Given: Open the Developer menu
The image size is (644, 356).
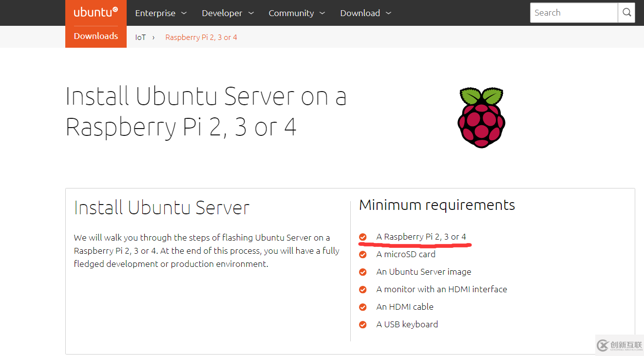Looking at the screenshot, I should point(227,13).
